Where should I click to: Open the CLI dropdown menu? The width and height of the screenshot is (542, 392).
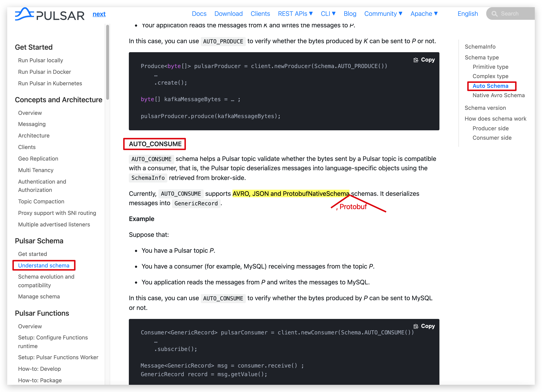pos(328,14)
